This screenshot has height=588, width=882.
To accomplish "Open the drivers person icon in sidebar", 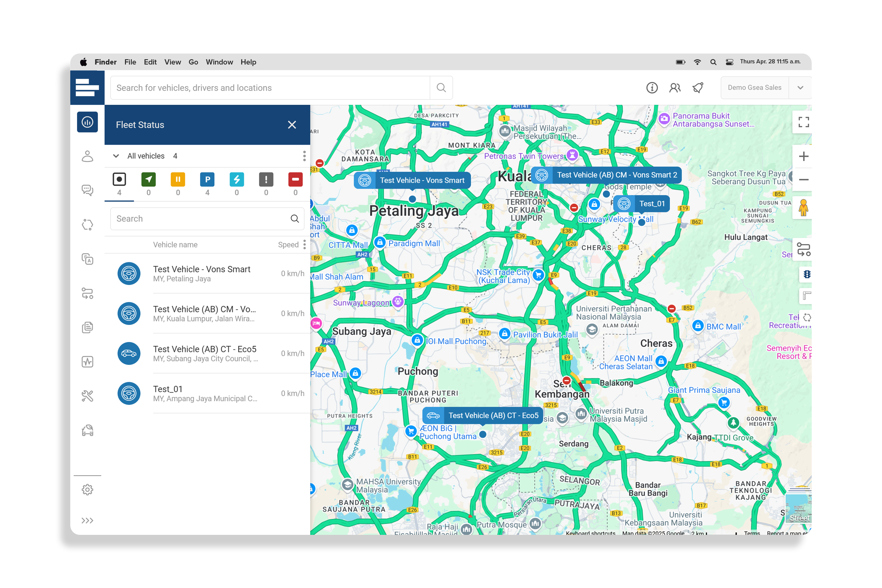I will [87, 156].
